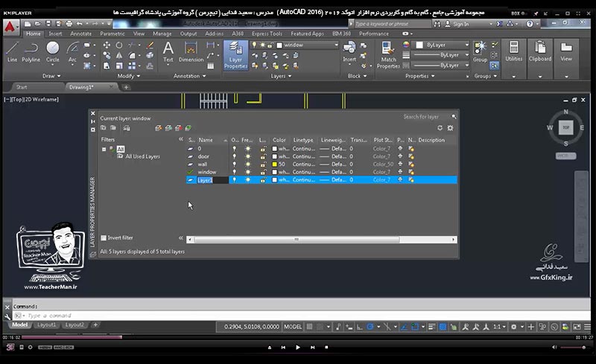The image size is (596, 364).
Task: Click Delete Layer icon in layer manager
Action: (178, 128)
